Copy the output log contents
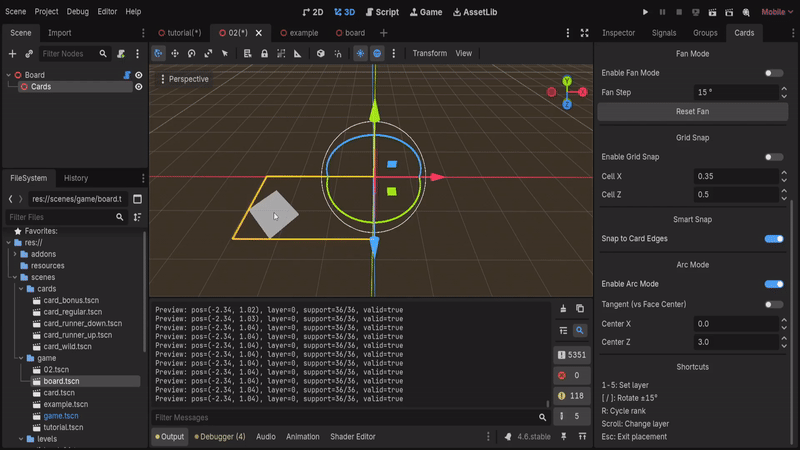Image resolution: width=800 pixels, height=450 pixels. (579, 308)
